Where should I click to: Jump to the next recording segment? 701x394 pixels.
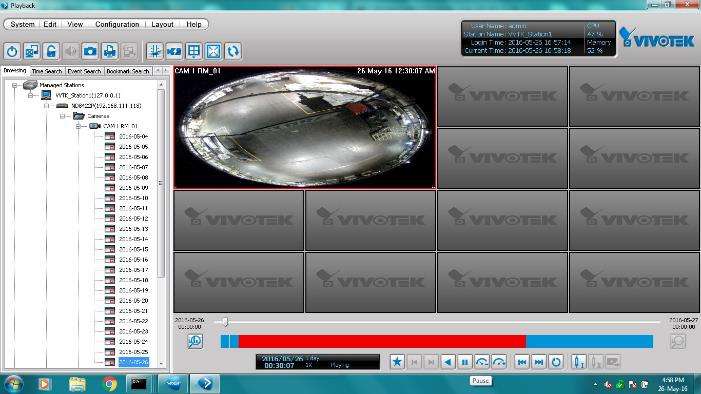[539, 362]
